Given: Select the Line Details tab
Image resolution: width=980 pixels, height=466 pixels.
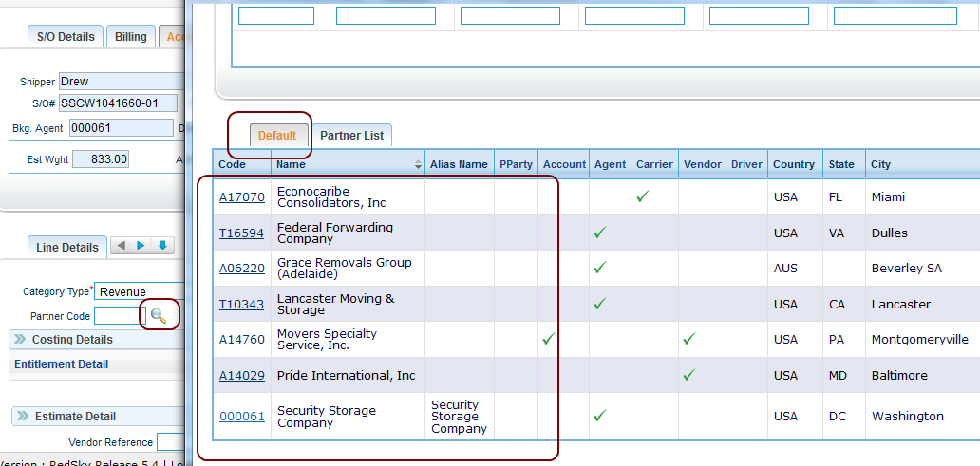Looking at the screenshot, I should point(67,248).
